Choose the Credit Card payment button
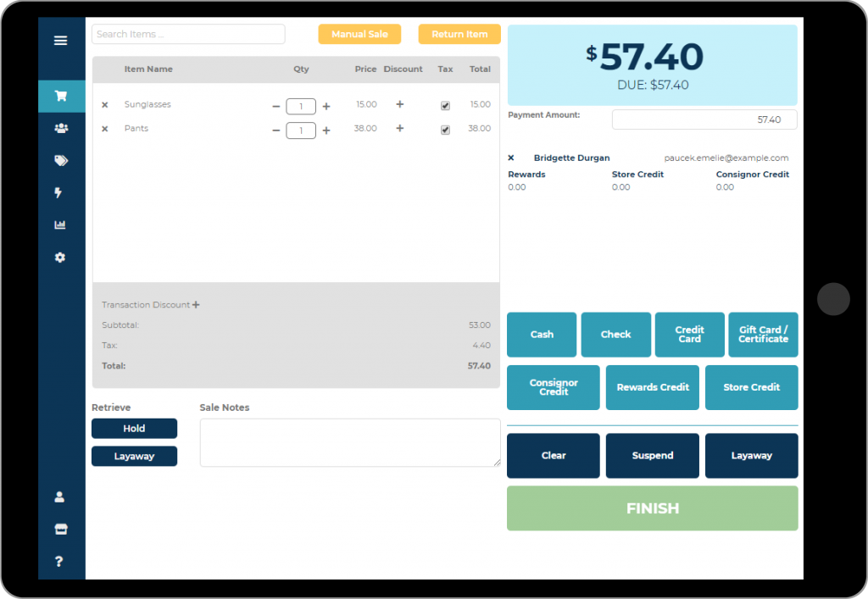This screenshot has width=868, height=599. tap(690, 335)
